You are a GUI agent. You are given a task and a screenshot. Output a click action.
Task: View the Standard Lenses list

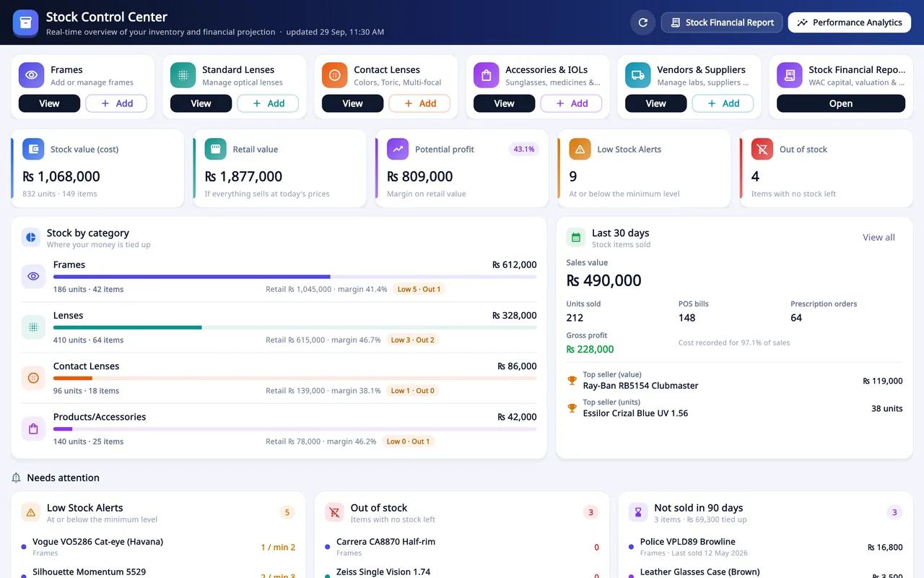click(x=201, y=103)
